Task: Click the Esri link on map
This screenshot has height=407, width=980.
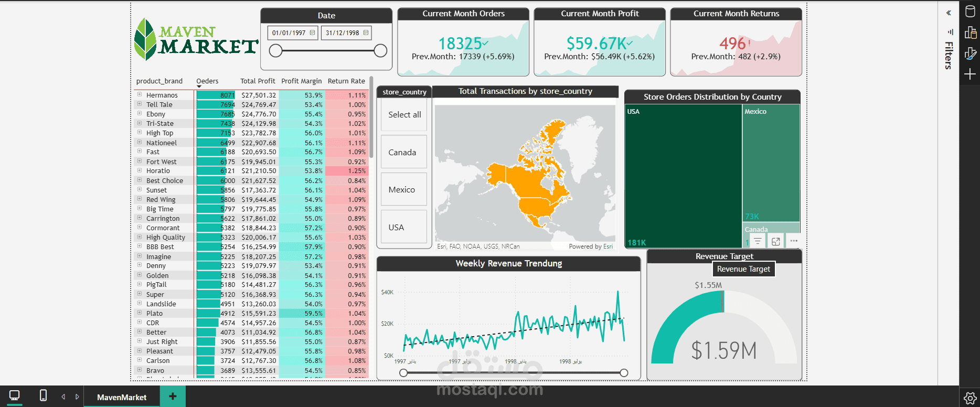Action: pos(608,247)
